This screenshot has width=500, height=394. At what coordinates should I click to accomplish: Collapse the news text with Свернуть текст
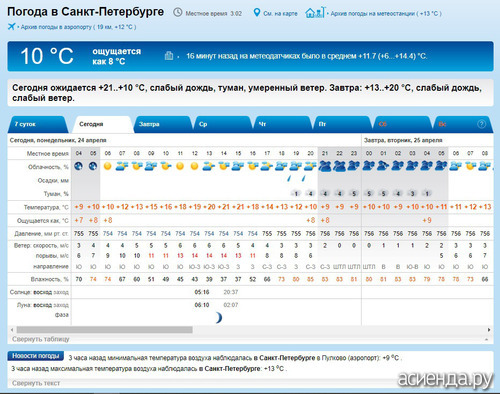click(x=36, y=383)
